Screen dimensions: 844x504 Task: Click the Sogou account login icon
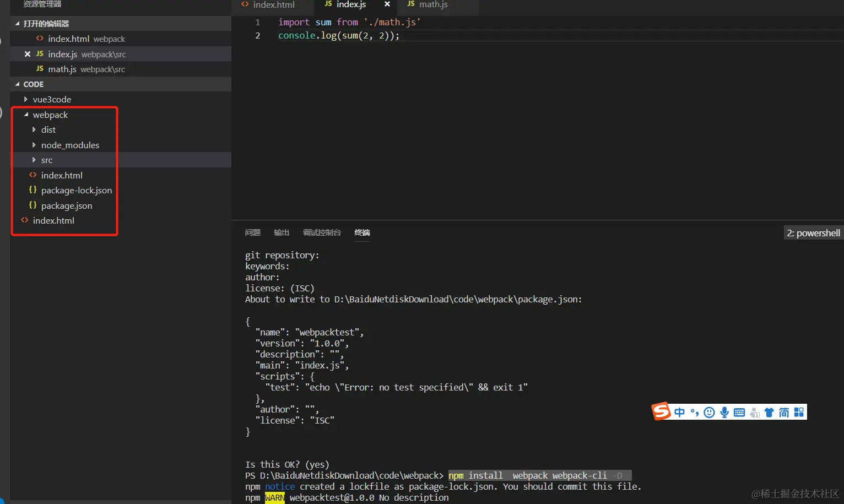point(755,413)
